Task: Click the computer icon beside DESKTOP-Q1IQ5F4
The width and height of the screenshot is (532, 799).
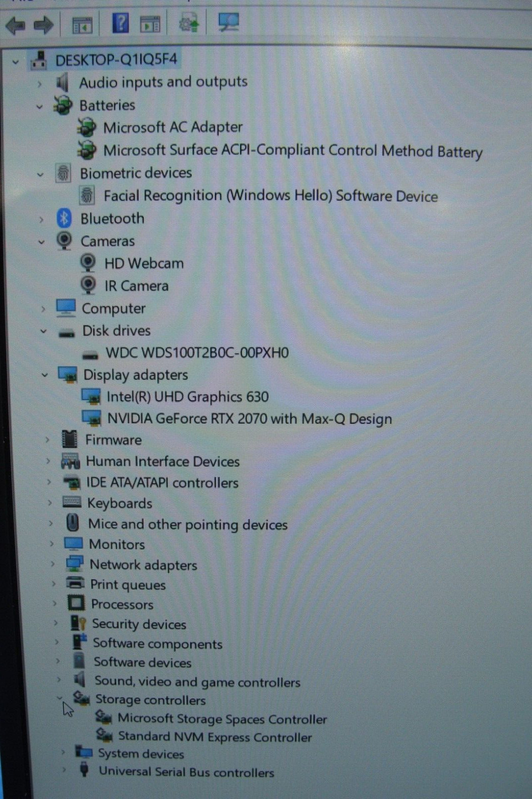Action: click(x=39, y=60)
